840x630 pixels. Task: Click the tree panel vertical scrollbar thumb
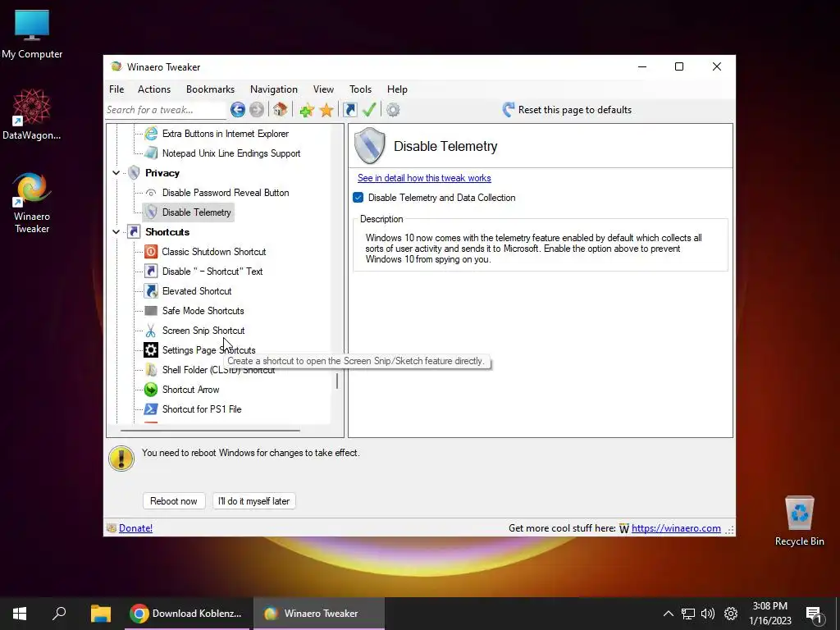click(337, 381)
